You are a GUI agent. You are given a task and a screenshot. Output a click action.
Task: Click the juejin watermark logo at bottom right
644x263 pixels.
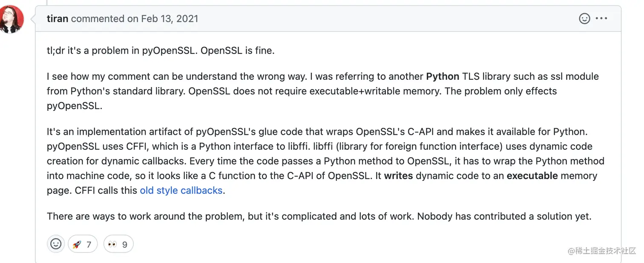pos(601,251)
